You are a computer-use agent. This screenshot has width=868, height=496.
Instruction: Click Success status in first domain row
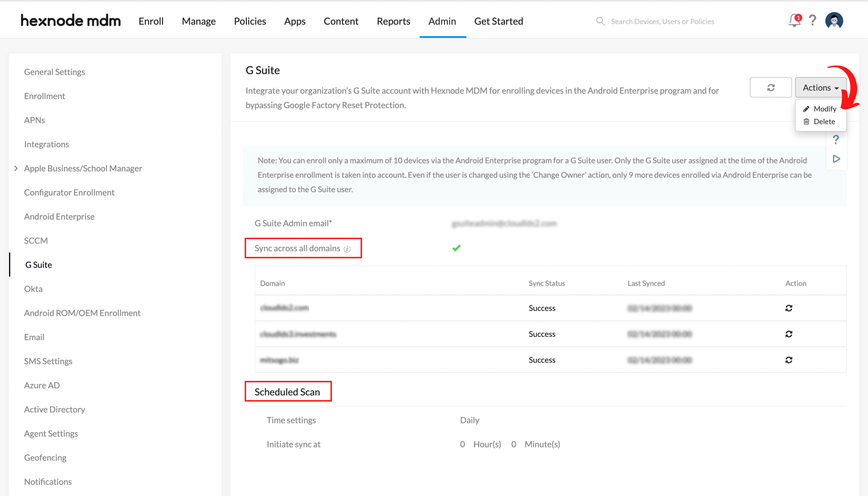(542, 308)
